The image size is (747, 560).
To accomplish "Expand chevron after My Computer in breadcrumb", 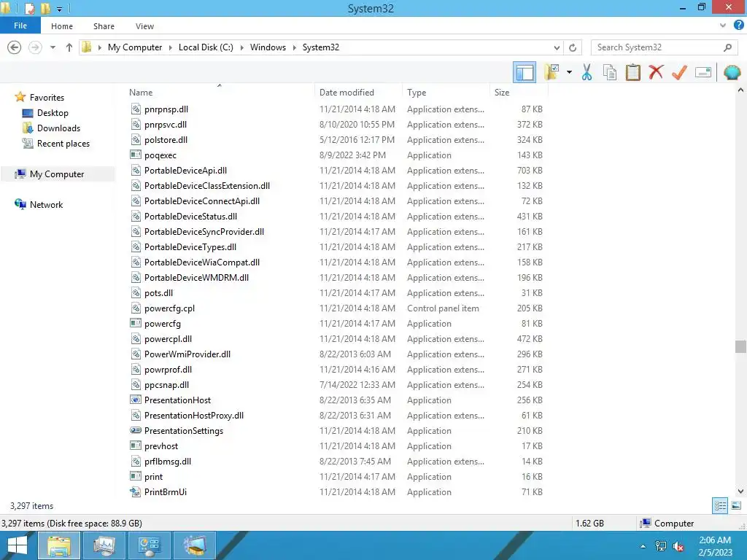I will [171, 47].
